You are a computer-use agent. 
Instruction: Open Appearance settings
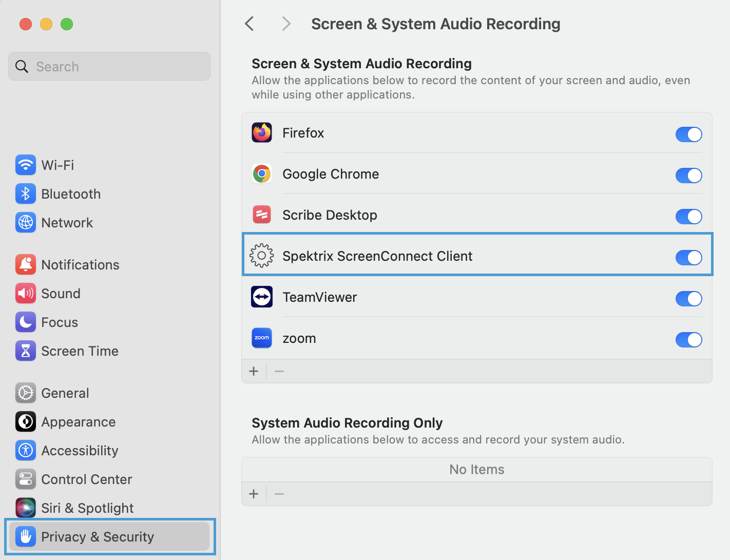click(x=79, y=422)
